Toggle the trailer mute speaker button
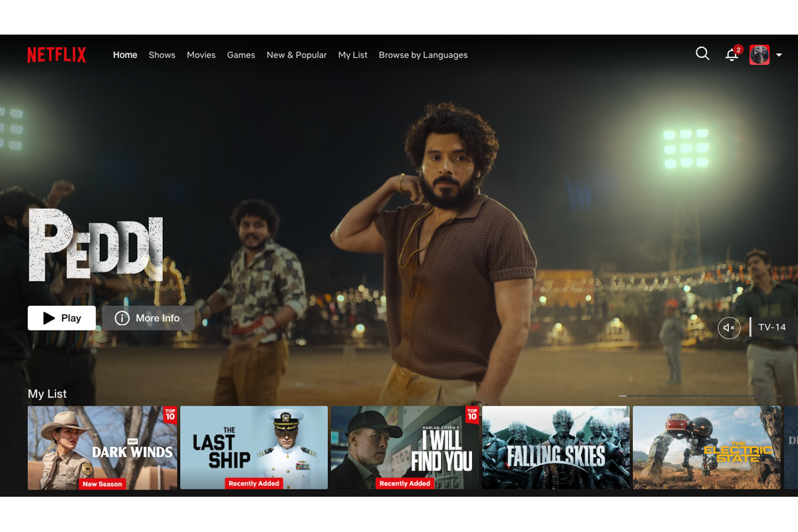 (729, 328)
